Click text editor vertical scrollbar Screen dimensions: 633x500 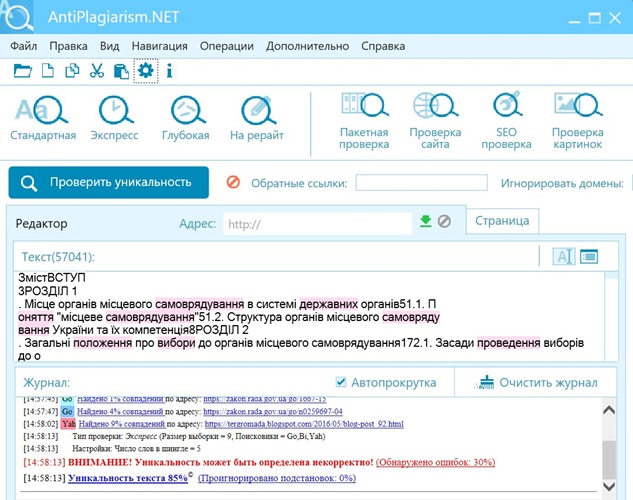tap(612, 316)
